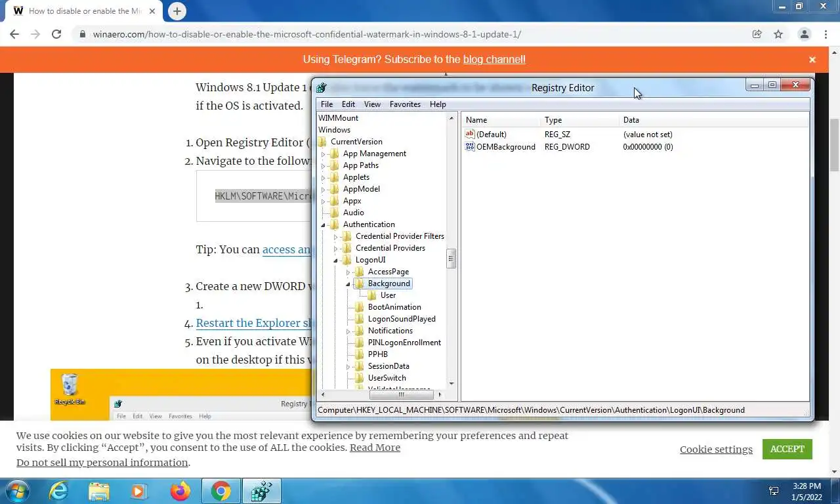
Task: Open the Registry Editor Edit menu
Action: tap(348, 104)
